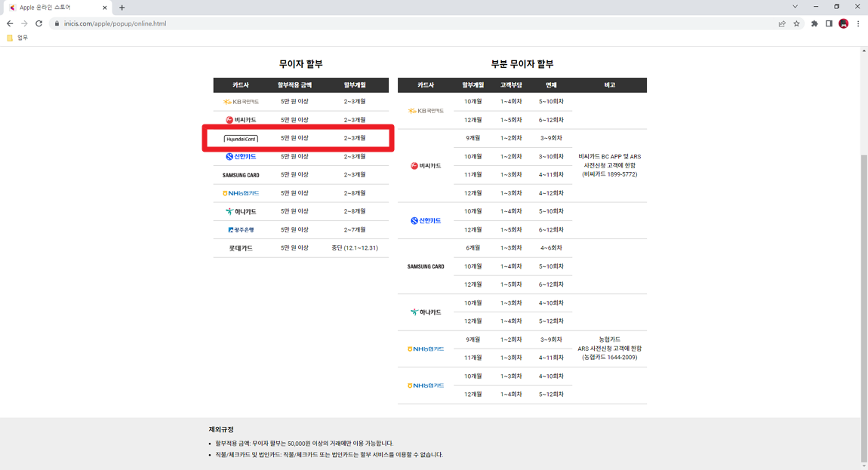Click KB국민카드 logo in 무이자 할부 table

241,102
